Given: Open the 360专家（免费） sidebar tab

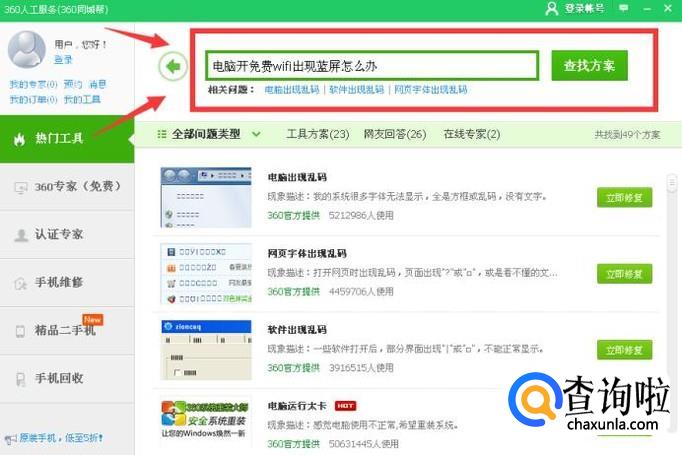Looking at the screenshot, I should point(67,187).
